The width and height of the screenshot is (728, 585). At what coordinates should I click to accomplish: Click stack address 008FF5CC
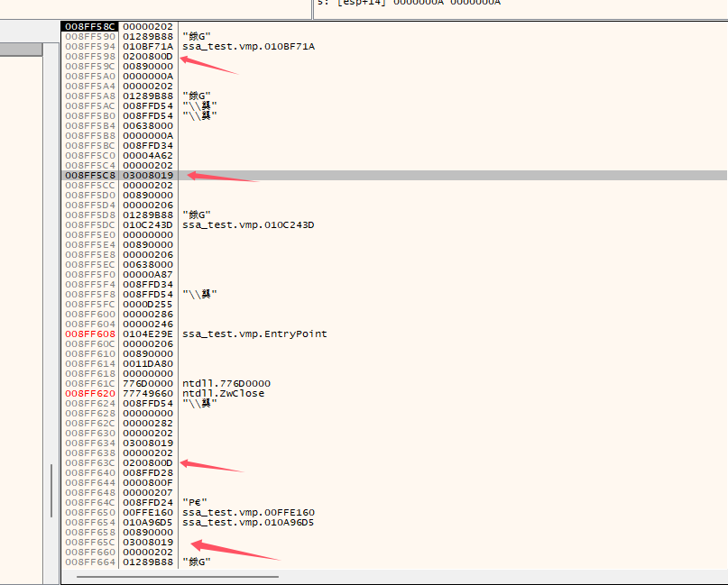[89, 185]
